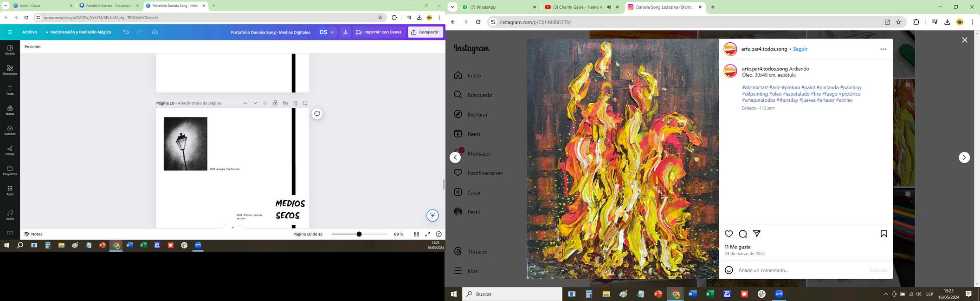Show hidden system tray icons

[x=885, y=294]
